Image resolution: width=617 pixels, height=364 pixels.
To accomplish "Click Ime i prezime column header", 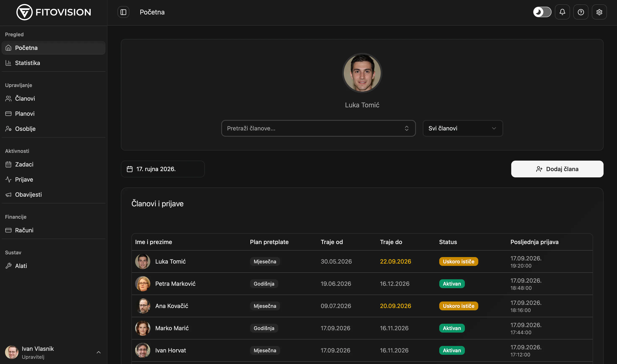I will [153, 242].
